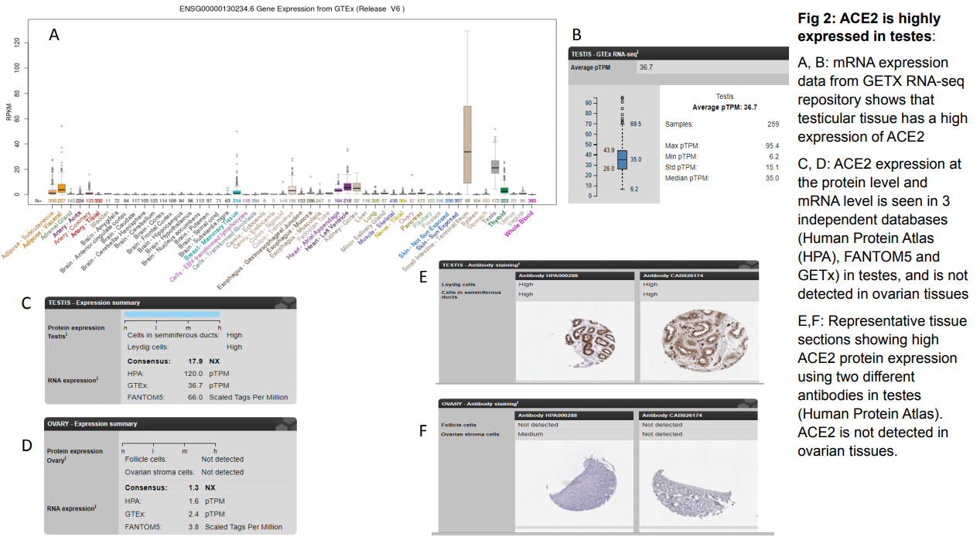Click RNA expression info icon in testis summary
Viewport: 980px width, 544px height.
pyautogui.click(x=98, y=379)
